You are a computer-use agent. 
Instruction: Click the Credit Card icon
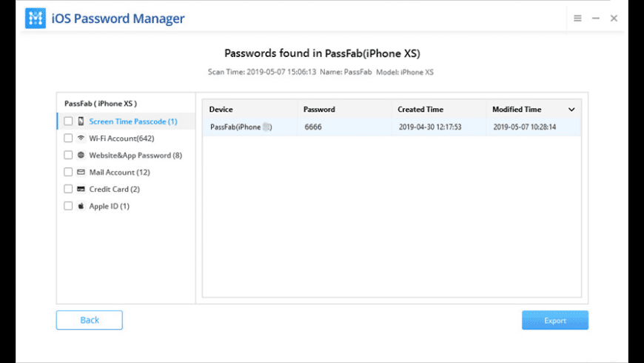81,189
